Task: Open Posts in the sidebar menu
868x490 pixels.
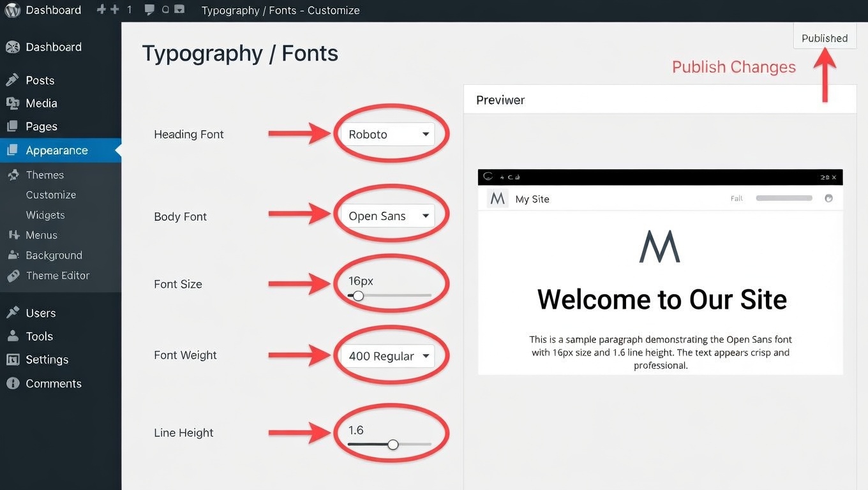Action: pyautogui.click(x=40, y=80)
